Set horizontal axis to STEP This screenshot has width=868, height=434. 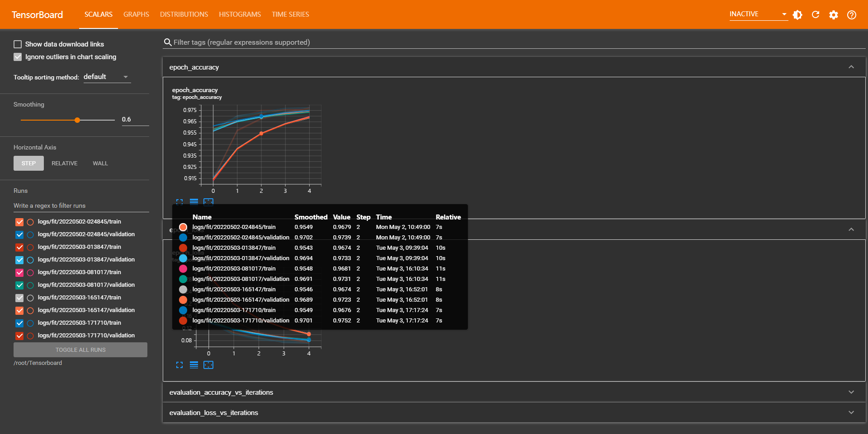(28, 163)
